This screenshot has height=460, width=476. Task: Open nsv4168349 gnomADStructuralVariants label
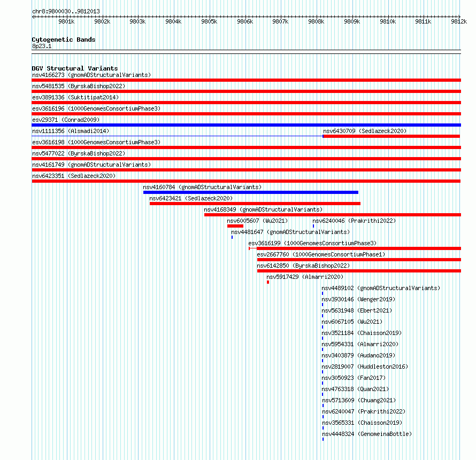(263, 209)
